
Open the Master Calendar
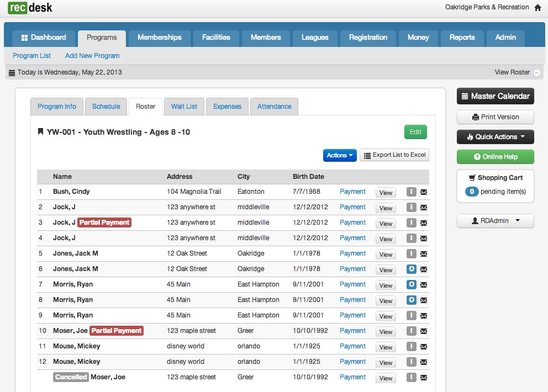coord(495,96)
